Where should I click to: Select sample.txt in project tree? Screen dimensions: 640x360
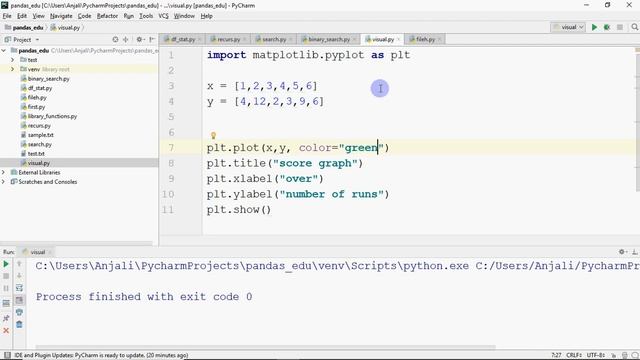coord(40,135)
